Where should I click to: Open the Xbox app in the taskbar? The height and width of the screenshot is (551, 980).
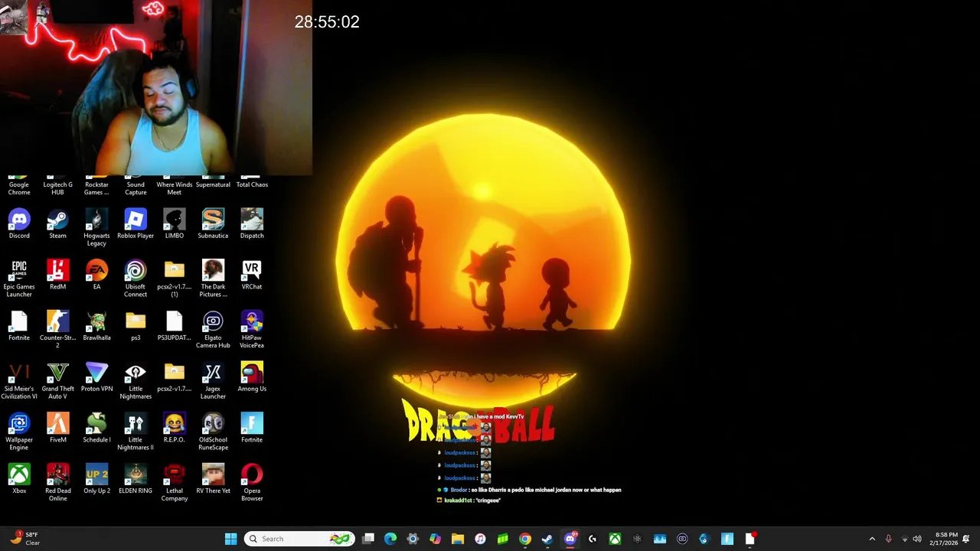615,539
